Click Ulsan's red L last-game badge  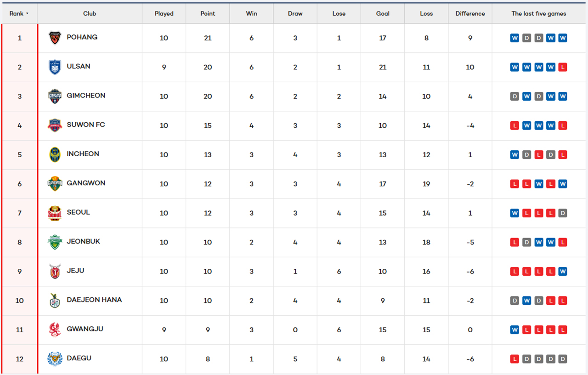click(x=563, y=67)
